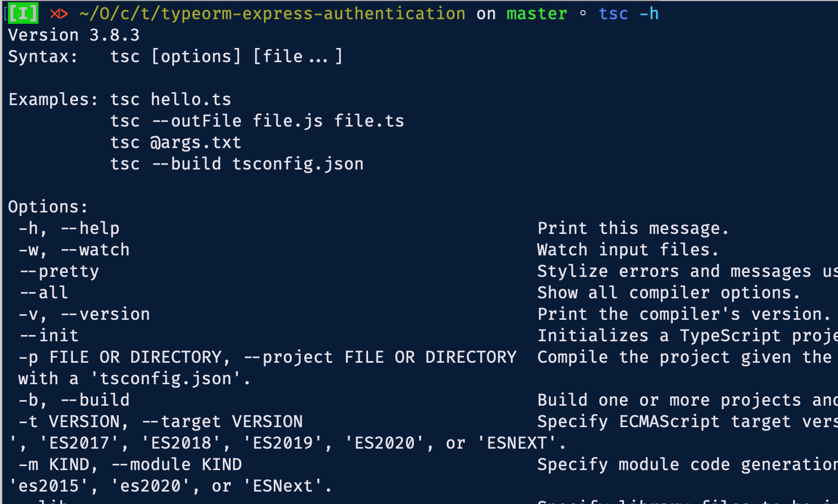
Task: Click the --pretty option text
Action: pos(59,271)
